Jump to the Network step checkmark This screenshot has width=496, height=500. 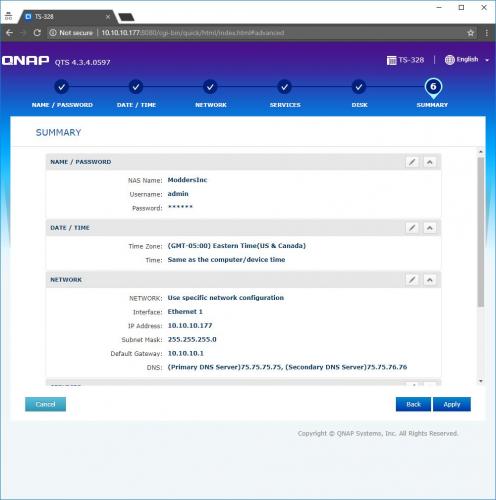click(210, 87)
